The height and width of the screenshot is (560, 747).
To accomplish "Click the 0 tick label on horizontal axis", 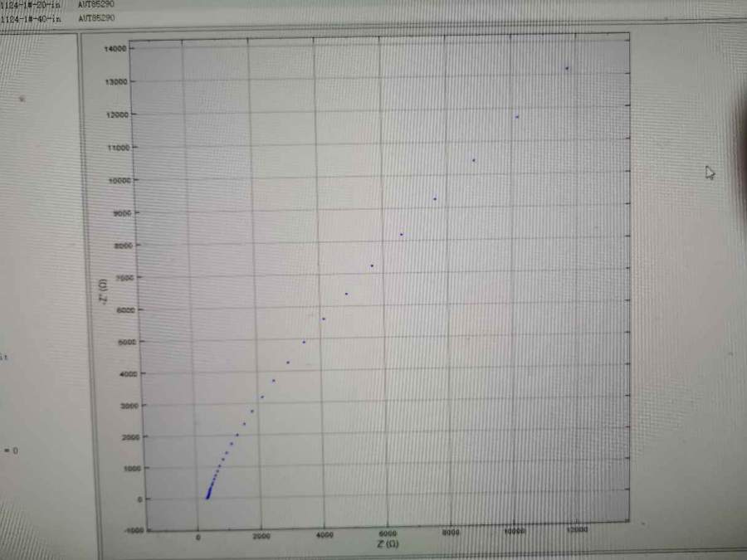I will 198,538.
